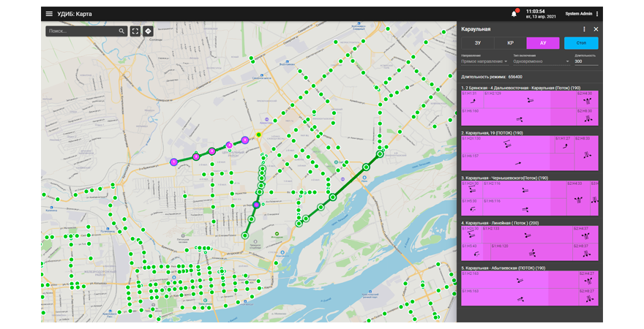644x329 pixels.
Task: Click into the Поиск search field
Action: tap(80, 31)
